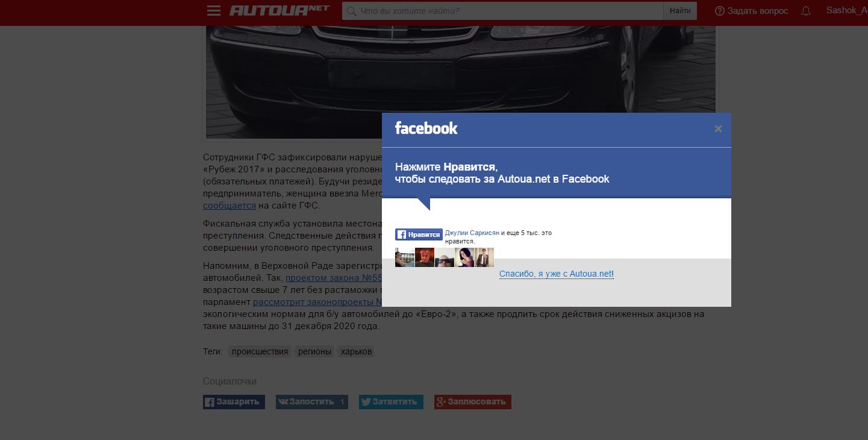Open the Sashok user profile menu

pyautogui.click(x=846, y=10)
